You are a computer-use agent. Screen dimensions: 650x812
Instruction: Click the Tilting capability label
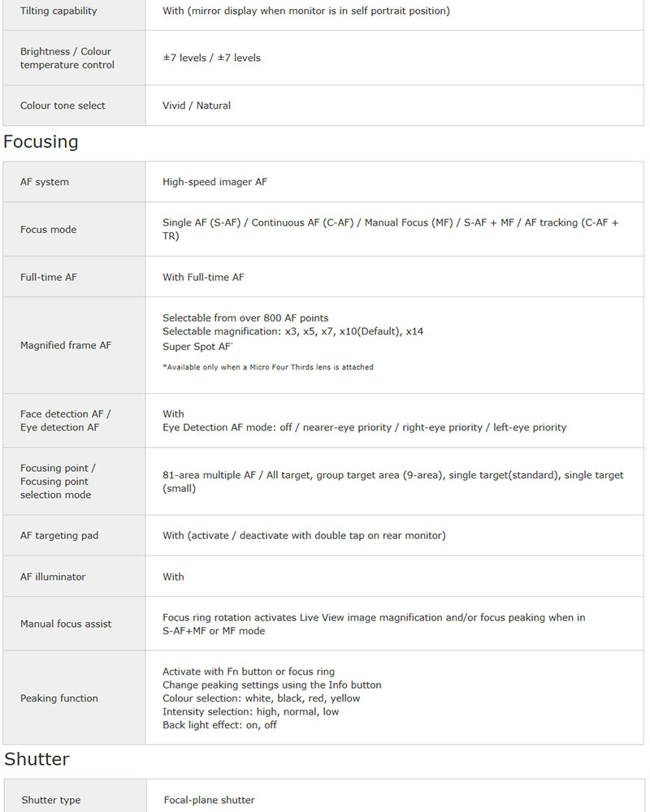[58, 11]
